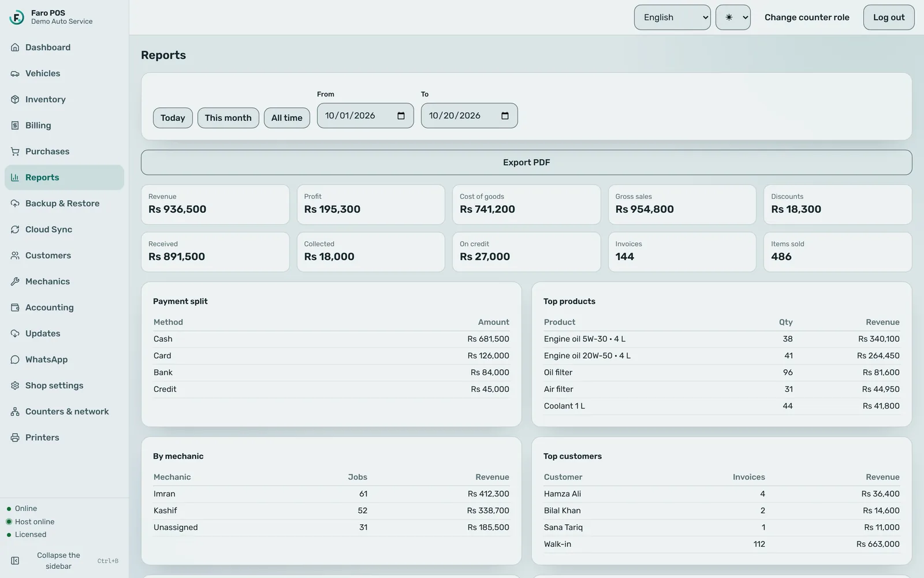Click the Log out button
This screenshot has width=924, height=578.
[x=889, y=17]
